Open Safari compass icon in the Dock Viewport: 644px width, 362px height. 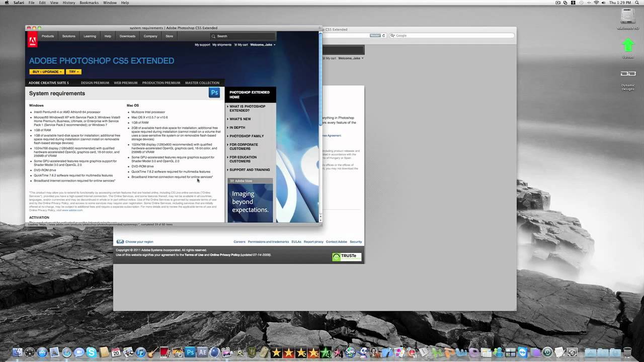pos(66,352)
